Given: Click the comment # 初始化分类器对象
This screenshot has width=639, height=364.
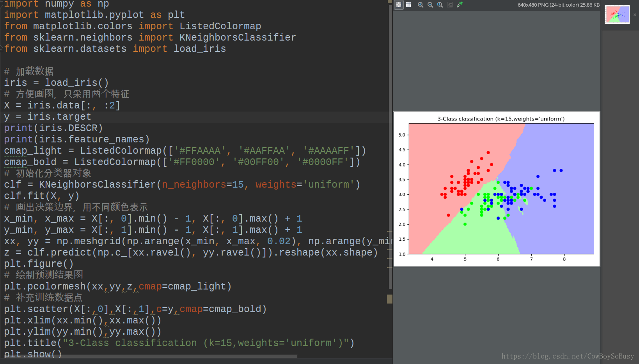Looking at the screenshot, I should (48, 173).
